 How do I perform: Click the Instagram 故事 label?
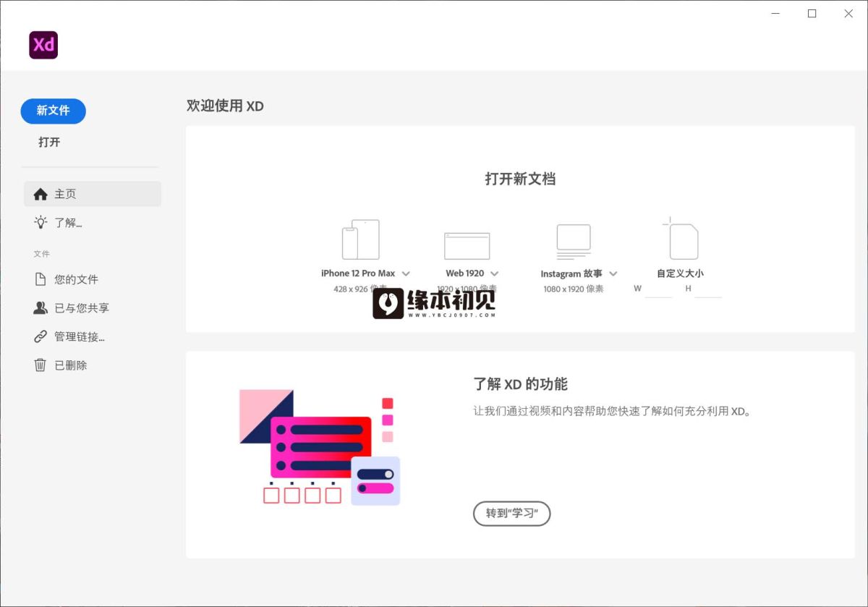coord(572,273)
